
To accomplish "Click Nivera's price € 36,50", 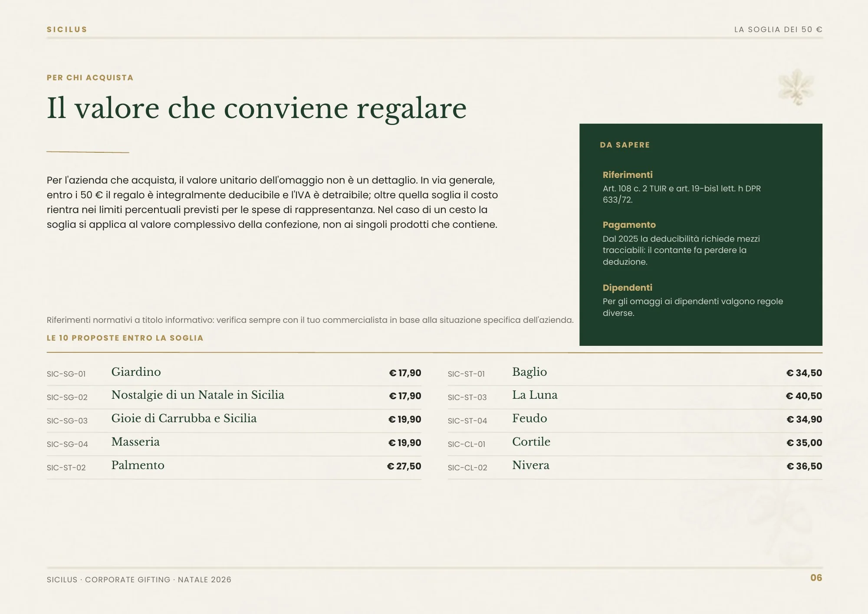I will click(x=805, y=466).
